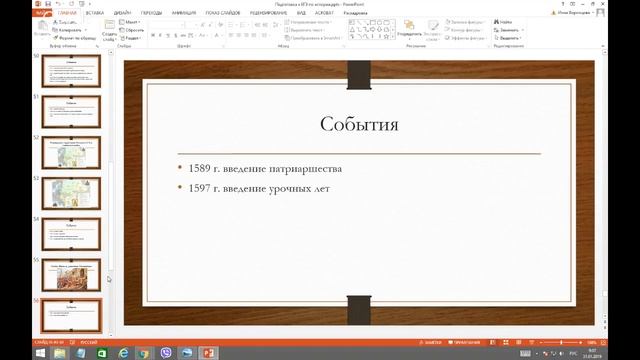Toggle italic formatting
This screenshot has width=640, height=360.
coord(160,36)
